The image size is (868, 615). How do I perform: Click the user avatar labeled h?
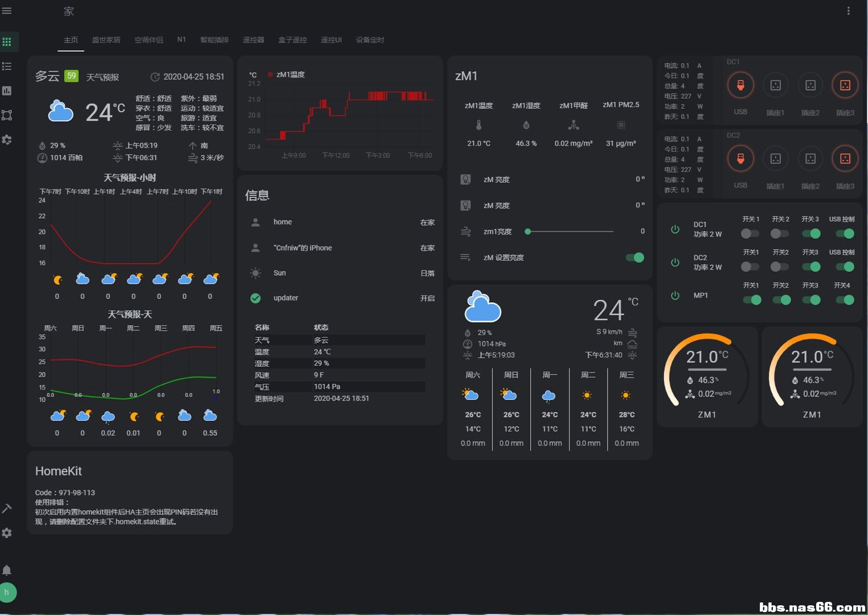pyautogui.click(x=7, y=592)
